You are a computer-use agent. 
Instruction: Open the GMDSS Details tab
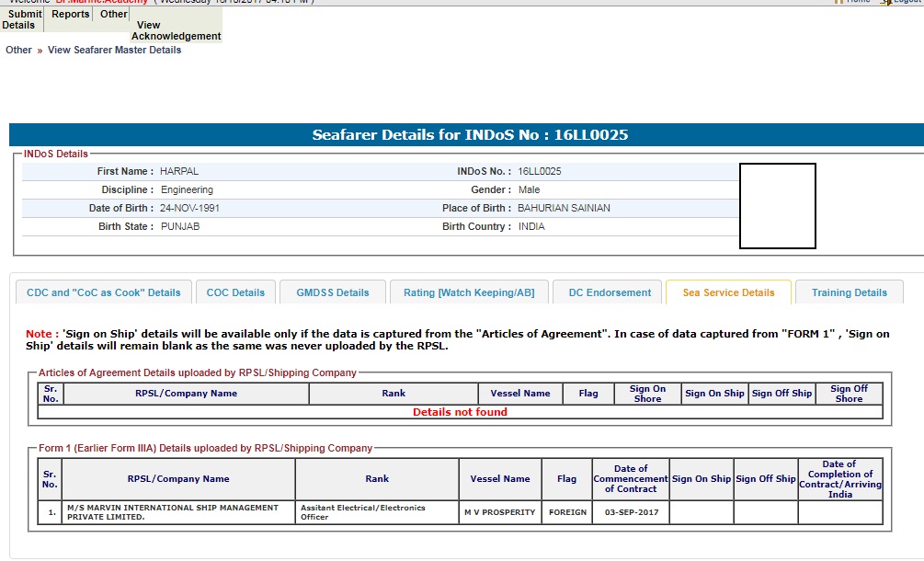(x=332, y=292)
